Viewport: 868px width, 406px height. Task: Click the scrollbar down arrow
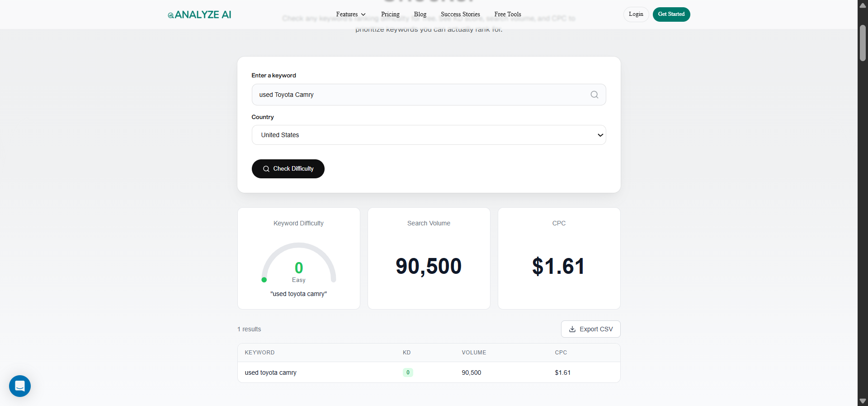tap(863, 401)
